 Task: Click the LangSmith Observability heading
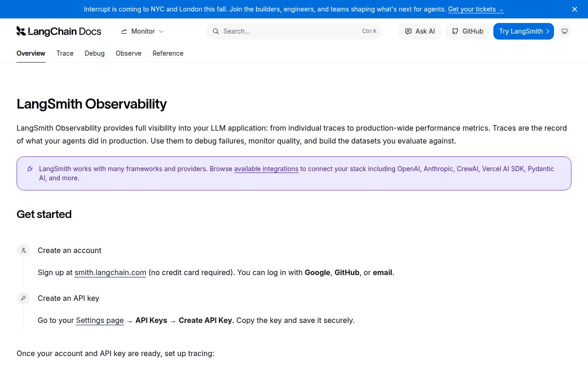[x=92, y=104]
